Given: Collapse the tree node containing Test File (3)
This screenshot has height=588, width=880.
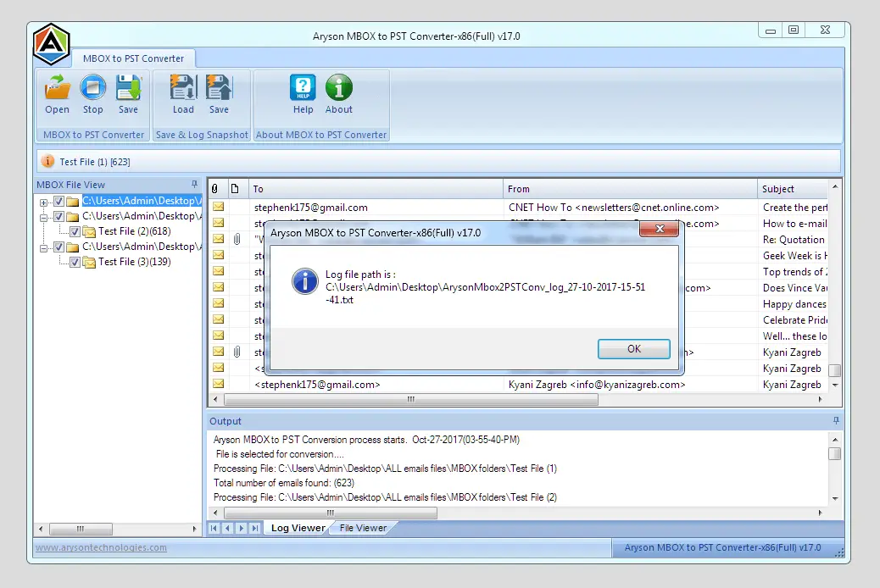Looking at the screenshot, I should [x=44, y=248].
